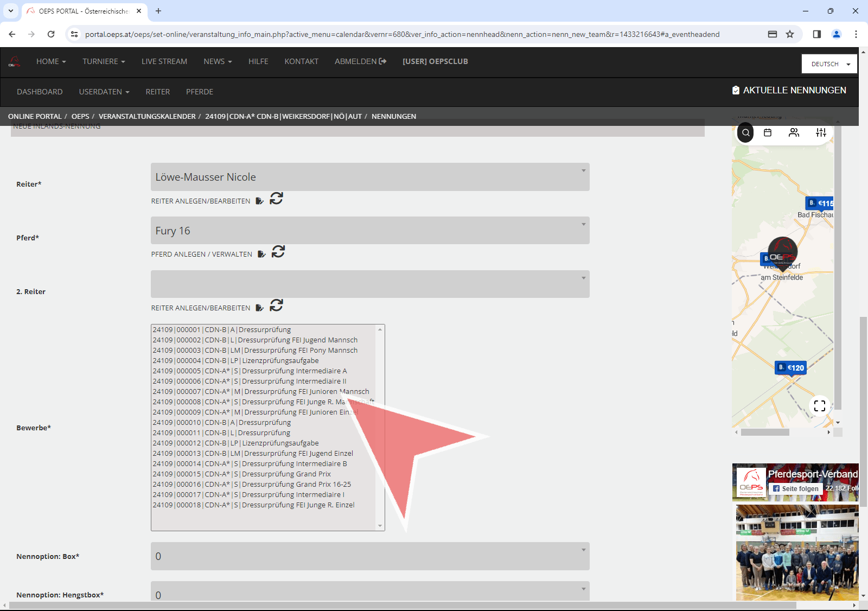The width and height of the screenshot is (868, 611).
Task: Select Dressurprüfung Grand Prix 16-25 entry
Action: [252, 484]
